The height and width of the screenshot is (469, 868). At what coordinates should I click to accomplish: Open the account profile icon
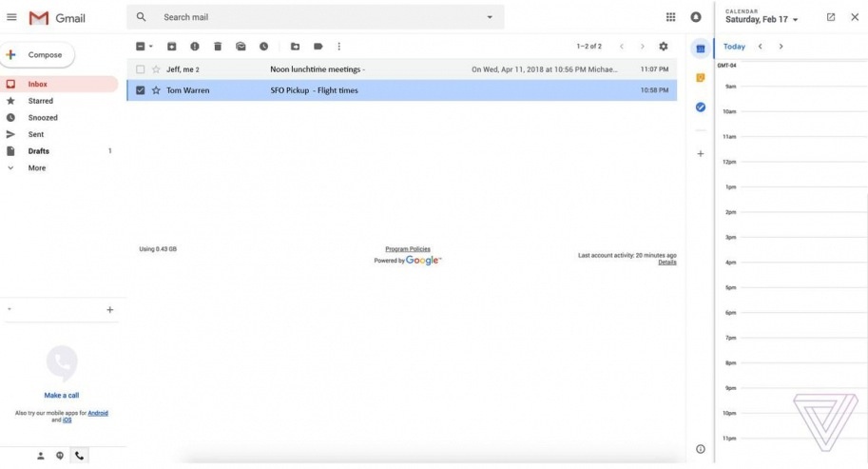tap(696, 17)
